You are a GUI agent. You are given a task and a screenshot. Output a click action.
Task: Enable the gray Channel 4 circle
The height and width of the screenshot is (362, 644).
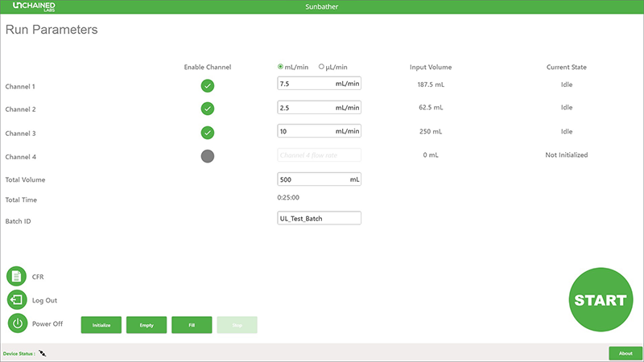coord(208,156)
